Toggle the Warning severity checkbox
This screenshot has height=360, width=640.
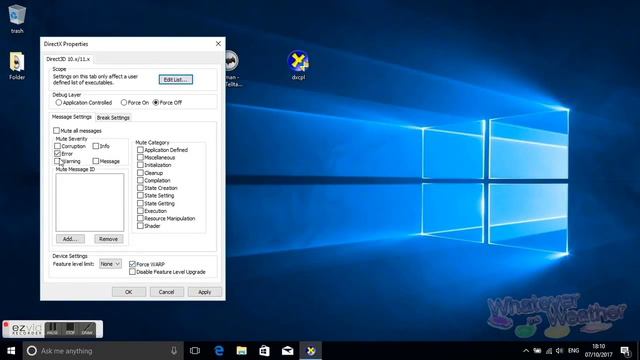click(x=58, y=161)
